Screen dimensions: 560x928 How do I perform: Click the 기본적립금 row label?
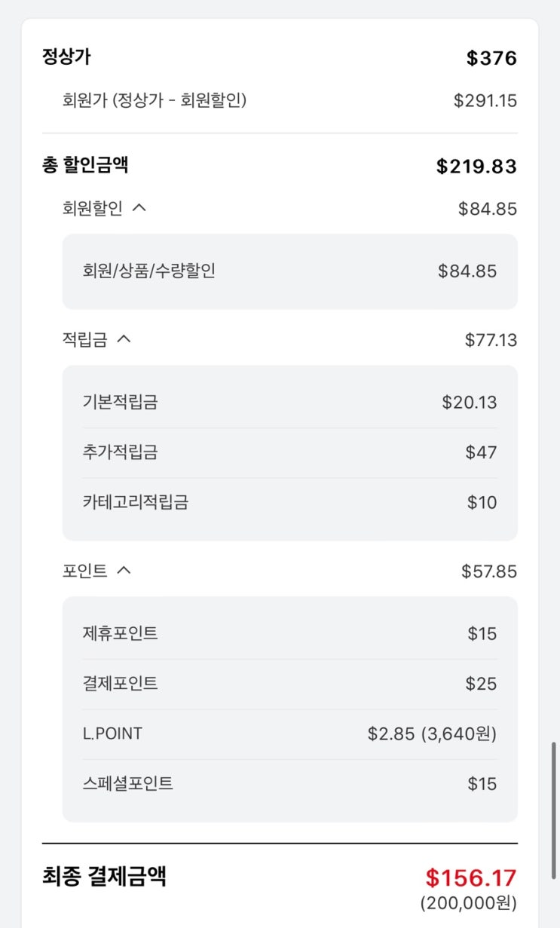[120, 402]
